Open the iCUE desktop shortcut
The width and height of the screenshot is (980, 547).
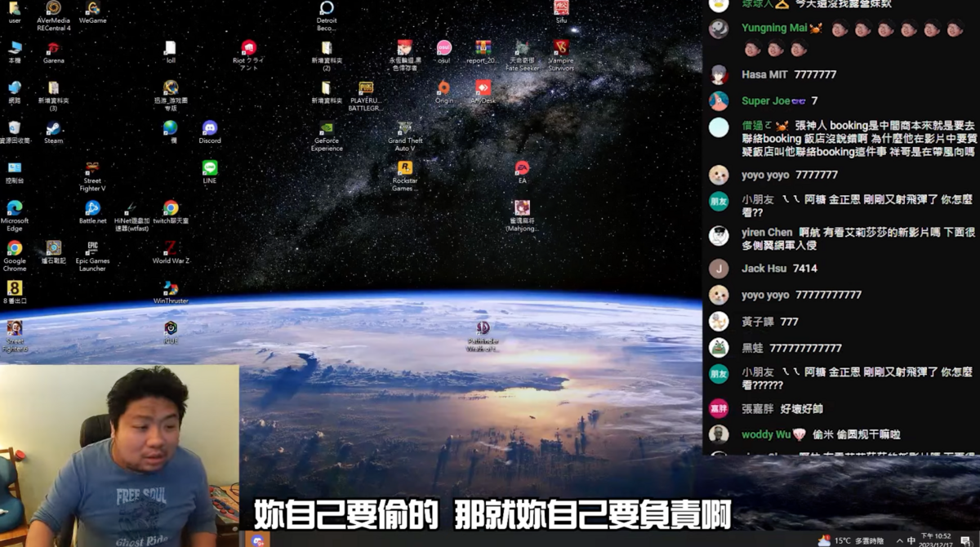(x=171, y=332)
